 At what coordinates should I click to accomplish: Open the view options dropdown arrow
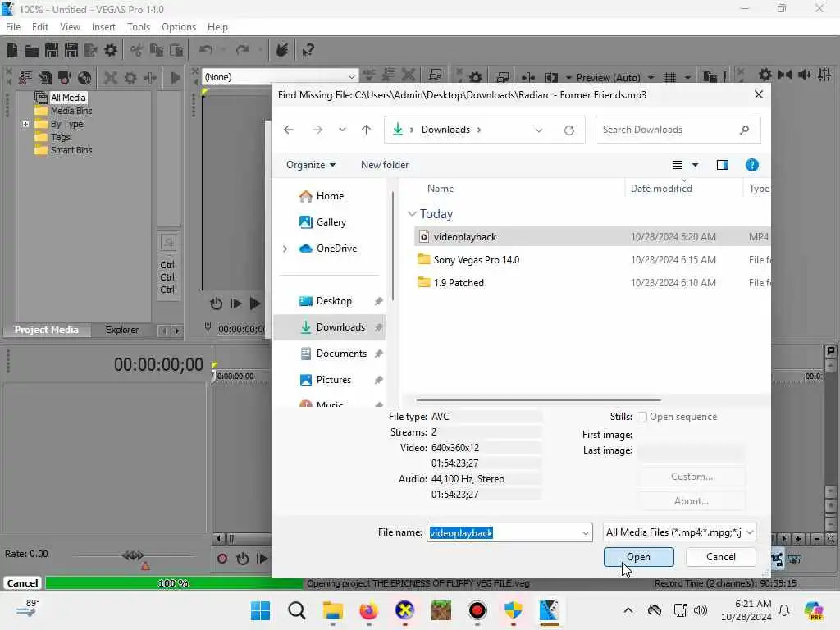(695, 165)
